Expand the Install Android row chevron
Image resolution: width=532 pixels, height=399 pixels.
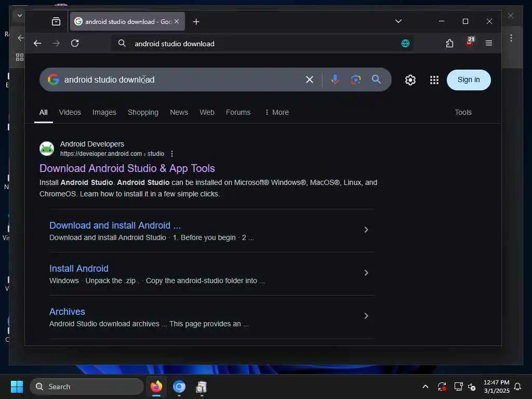pyautogui.click(x=366, y=273)
